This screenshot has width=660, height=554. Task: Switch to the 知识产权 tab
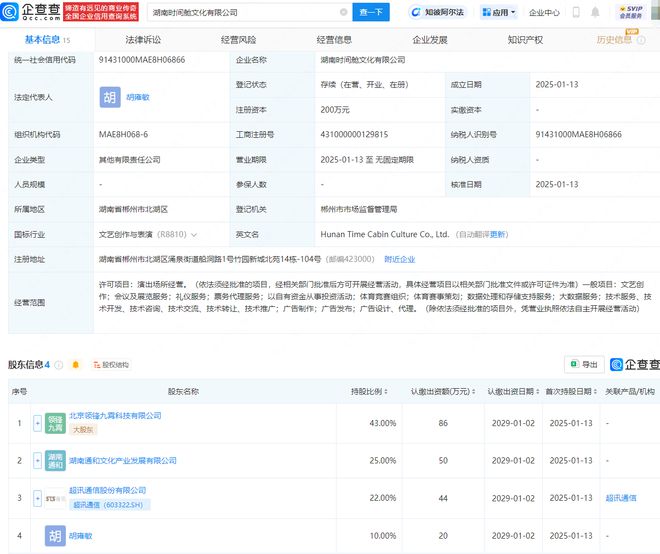click(525, 40)
